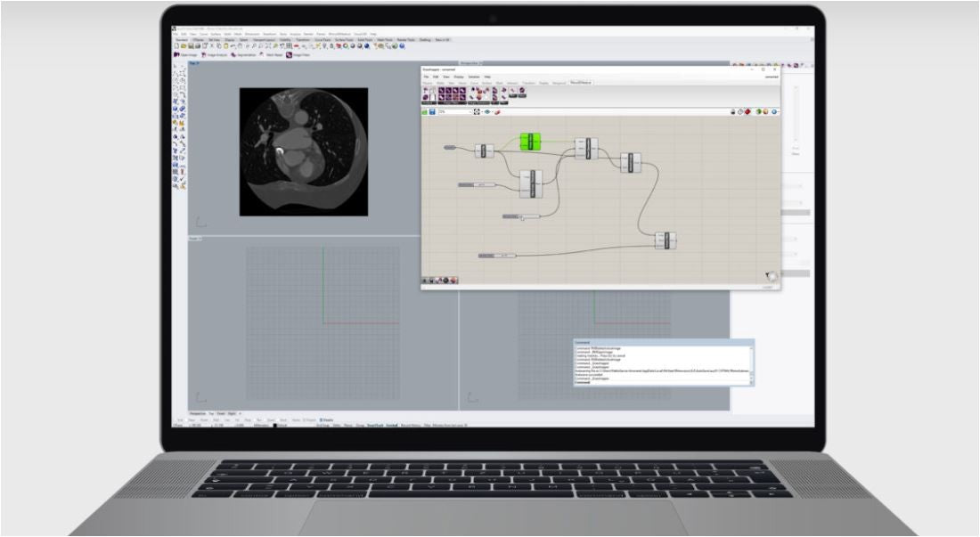Image resolution: width=980 pixels, height=537 pixels.
Task: Click the Grasshopper save document icon
Action: click(432, 111)
